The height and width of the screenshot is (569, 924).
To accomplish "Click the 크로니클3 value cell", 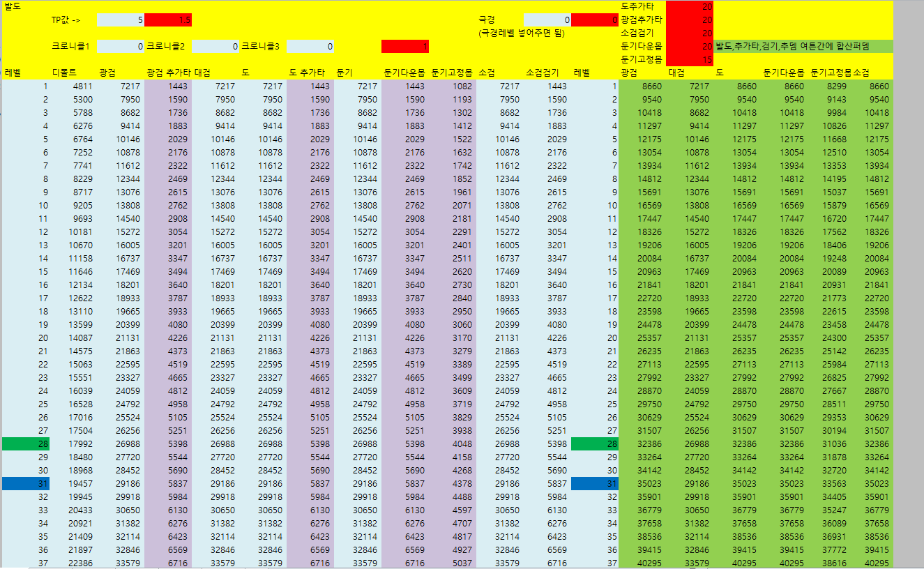I will [x=310, y=47].
